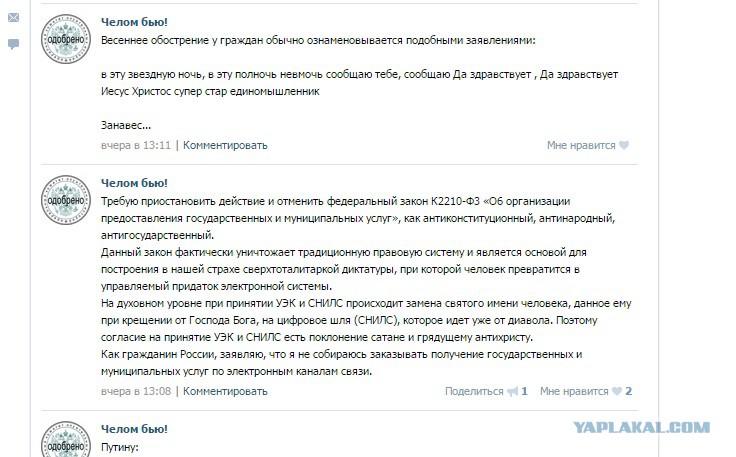Image resolution: width=736 pixels, height=457 pixels.
Task: Open avatar of first Челом бью! post
Action: (x=66, y=39)
